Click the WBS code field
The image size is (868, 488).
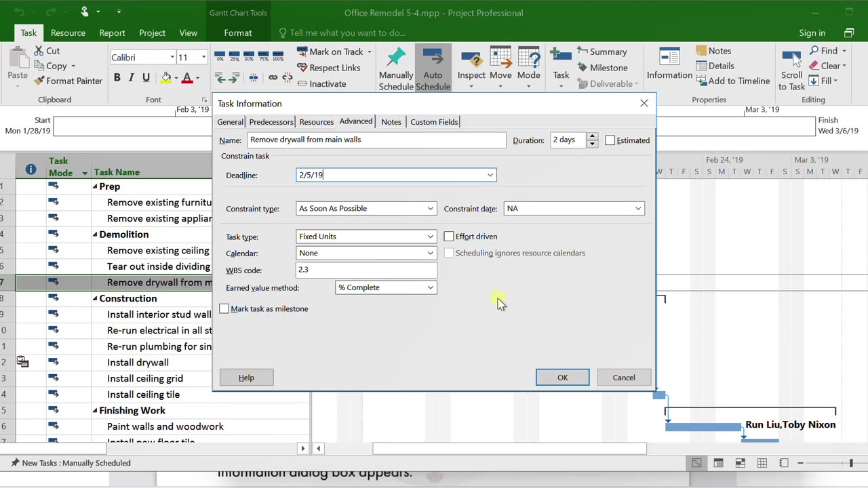coord(366,270)
